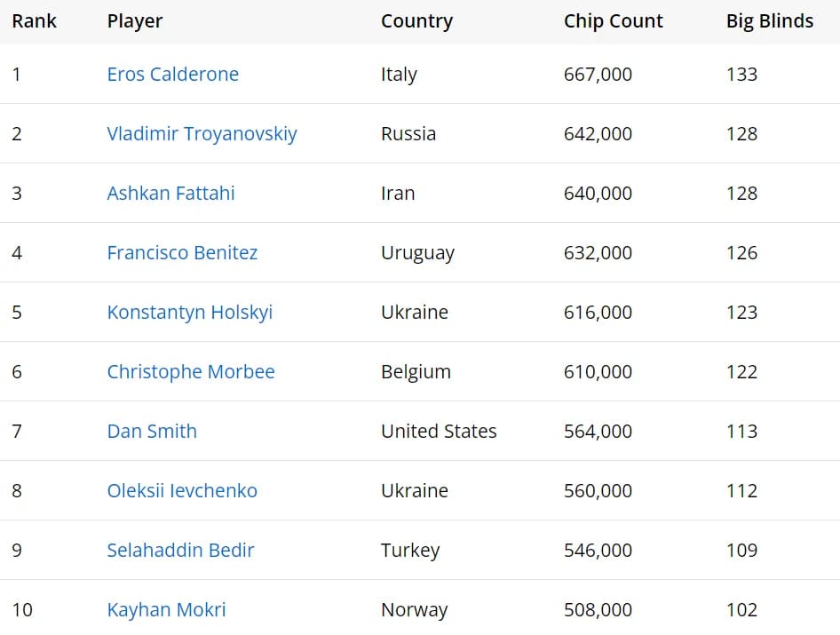Select the 133 big blinds cell
This screenshot has width=840, height=635.
[x=741, y=74]
